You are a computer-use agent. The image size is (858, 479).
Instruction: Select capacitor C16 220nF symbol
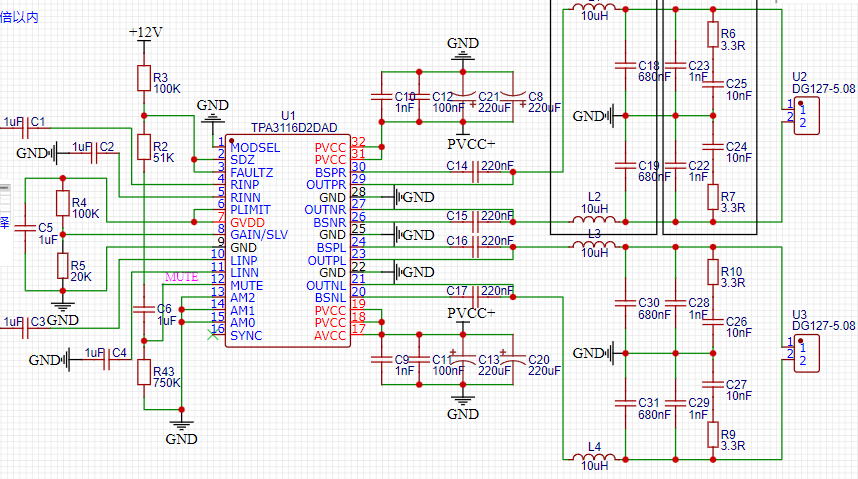tap(475, 247)
